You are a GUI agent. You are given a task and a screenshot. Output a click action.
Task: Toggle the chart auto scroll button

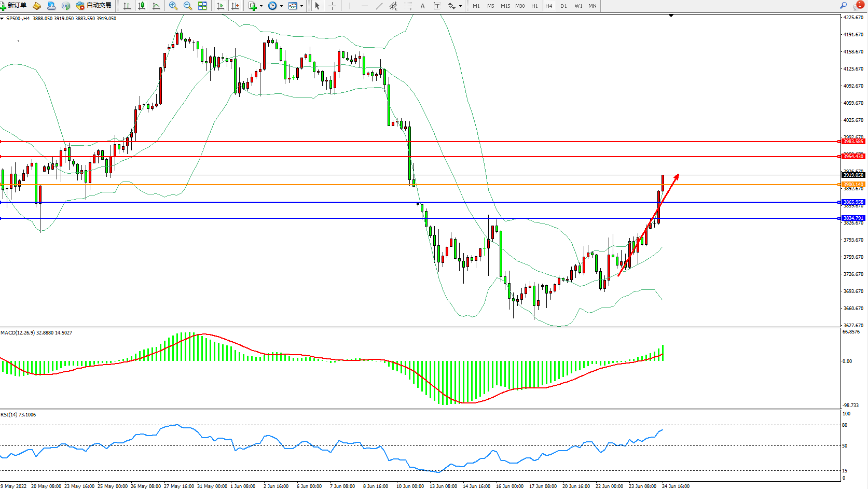(x=221, y=6)
